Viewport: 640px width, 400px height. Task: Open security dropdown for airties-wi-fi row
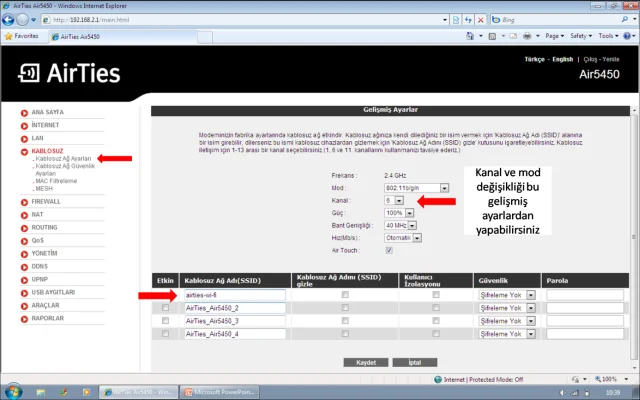click(507, 295)
